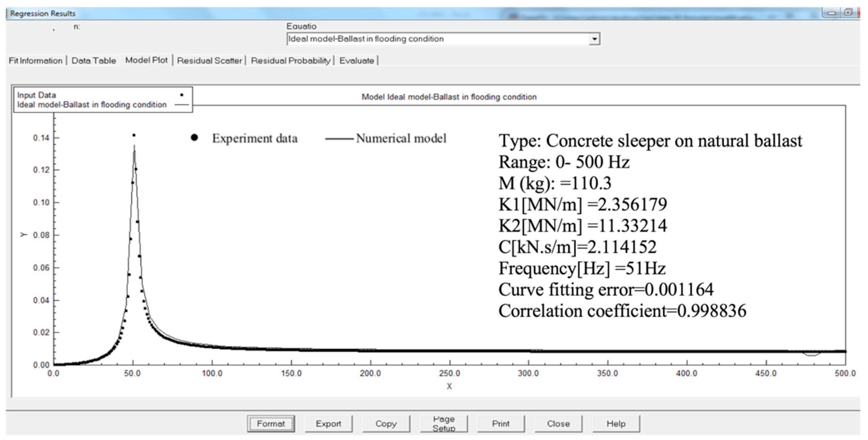Select the Model Plot tab

(146, 60)
